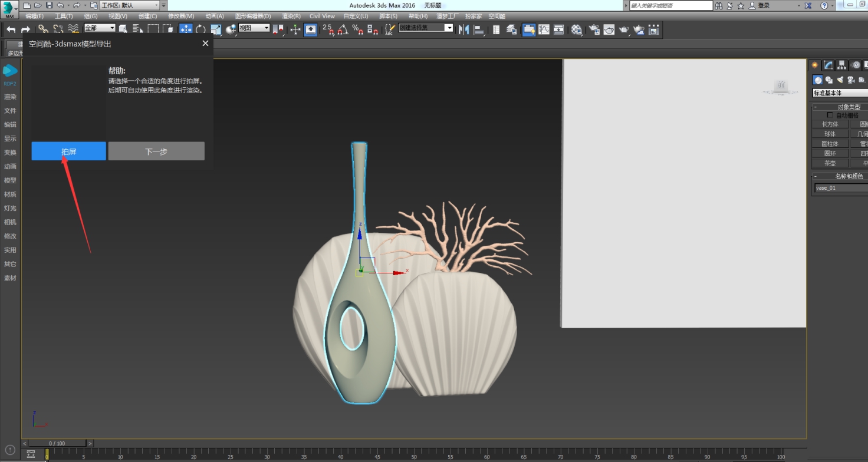Viewport: 868px width, 462px height.
Task: Open the 视图 reference coordinate dropdown
Action: (x=254, y=28)
